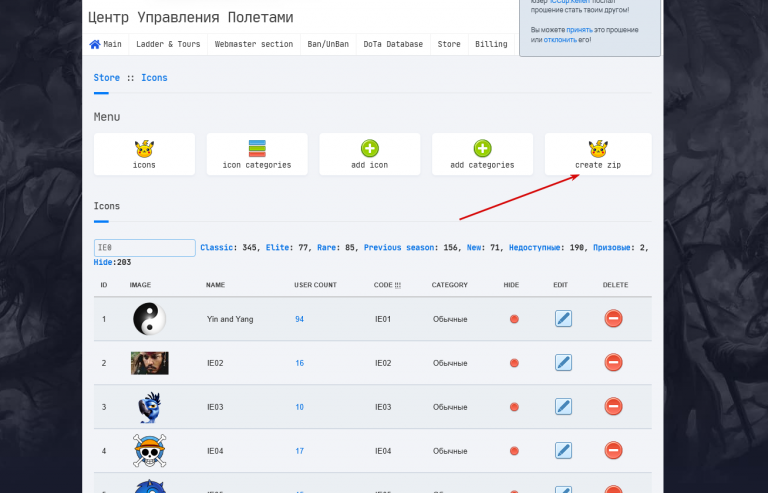This screenshot has height=493, width=768.
Task: Edit the IE02 icon row
Action: [x=563, y=363]
